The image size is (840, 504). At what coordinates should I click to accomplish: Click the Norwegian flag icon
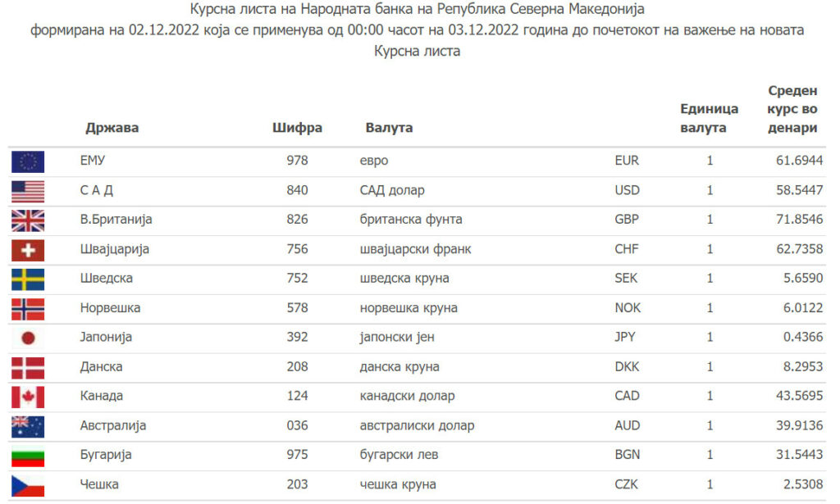28,309
